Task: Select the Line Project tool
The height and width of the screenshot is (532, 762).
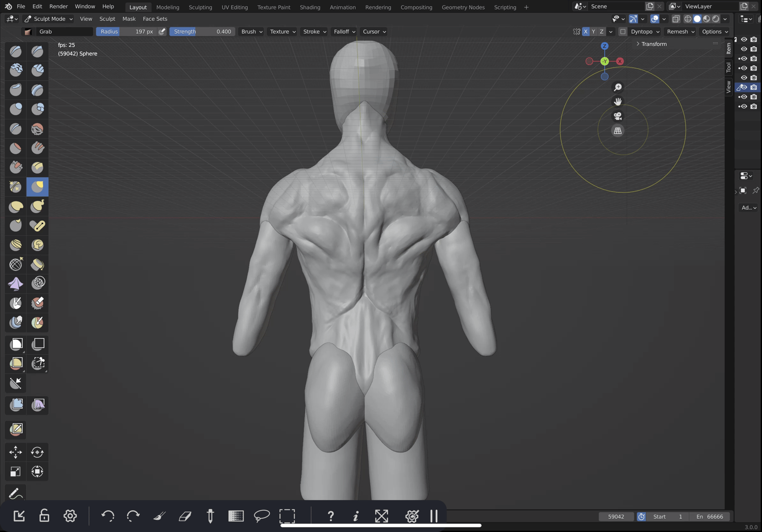Action: tap(16, 383)
